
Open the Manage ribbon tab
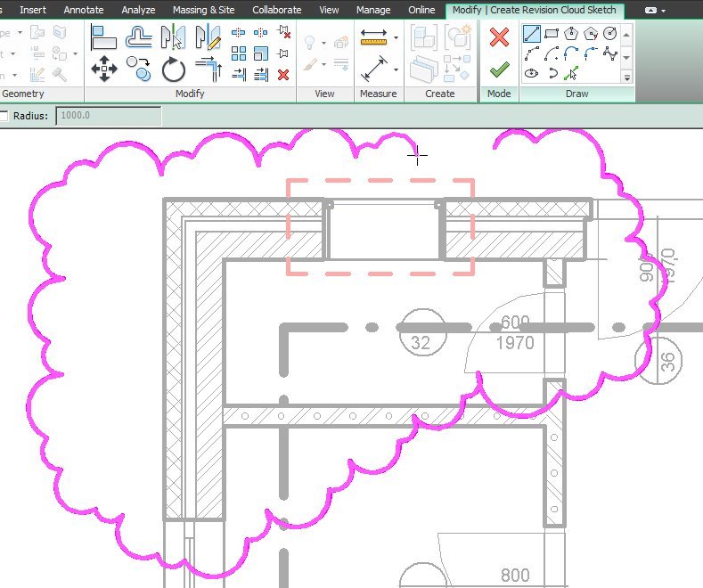pos(373,10)
